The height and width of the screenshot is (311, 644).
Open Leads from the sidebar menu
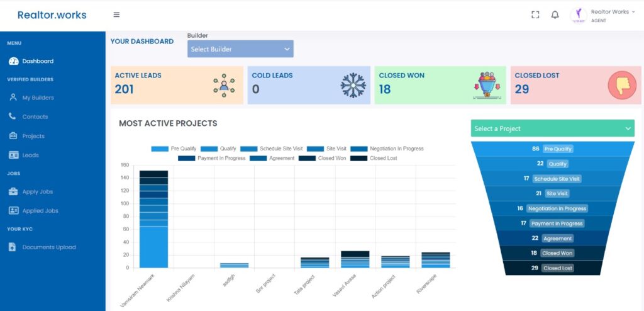pos(30,155)
